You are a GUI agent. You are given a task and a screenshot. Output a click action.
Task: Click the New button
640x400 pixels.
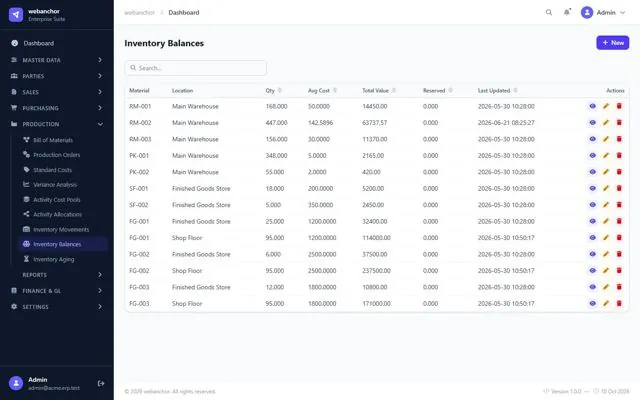tap(613, 42)
